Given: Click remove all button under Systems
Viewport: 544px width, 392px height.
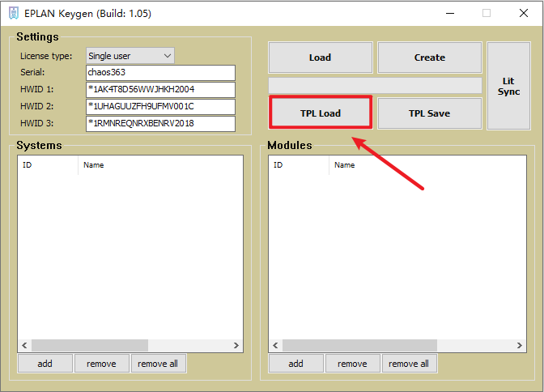Looking at the screenshot, I should [159, 364].
